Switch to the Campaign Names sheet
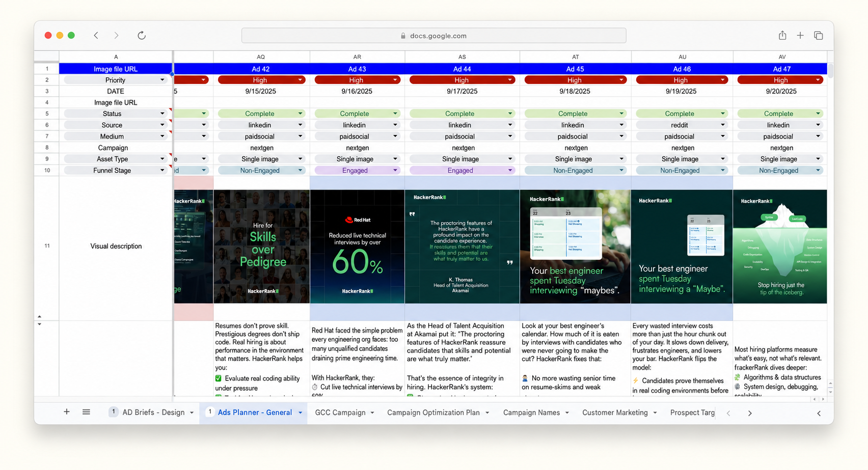Image resolution: width=868 pixels, height=470 pixels. click(531, 412)
